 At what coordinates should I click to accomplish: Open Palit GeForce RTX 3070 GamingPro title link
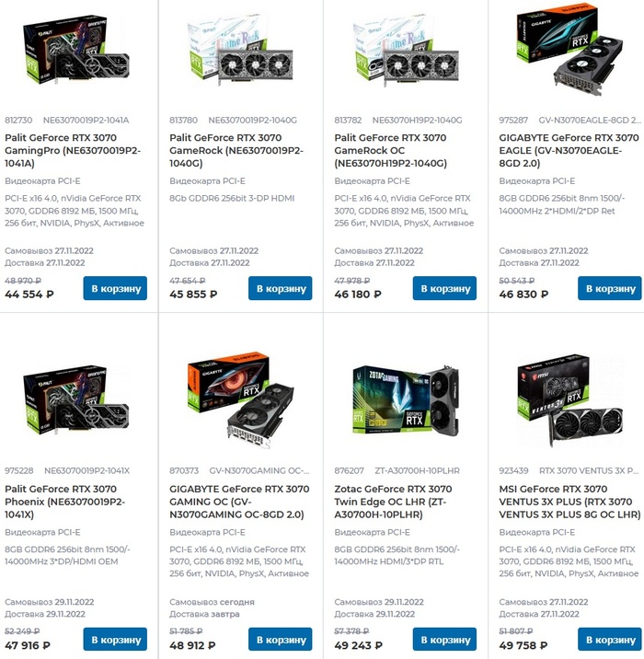(73, 150)
